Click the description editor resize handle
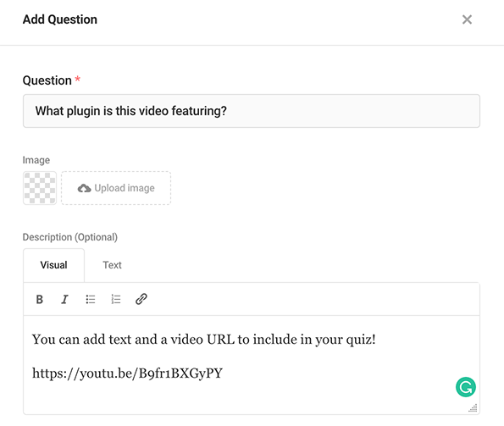 coord(473,407)
